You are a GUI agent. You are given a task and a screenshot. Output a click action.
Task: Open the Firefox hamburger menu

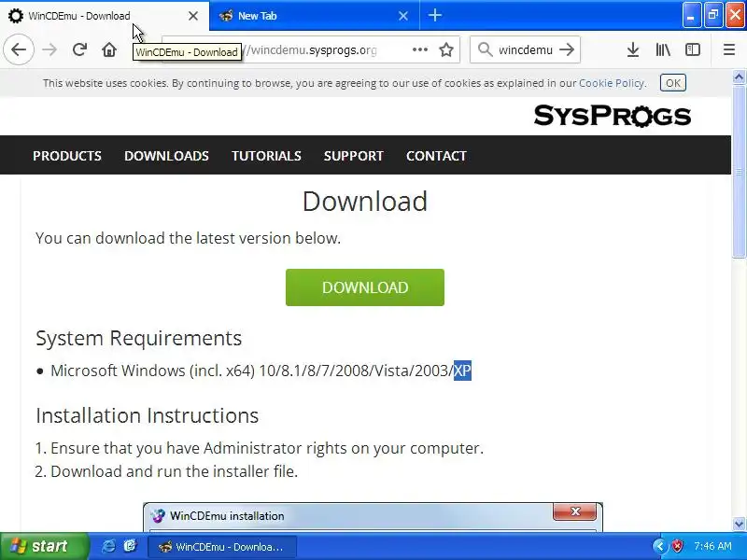(729, 49)
